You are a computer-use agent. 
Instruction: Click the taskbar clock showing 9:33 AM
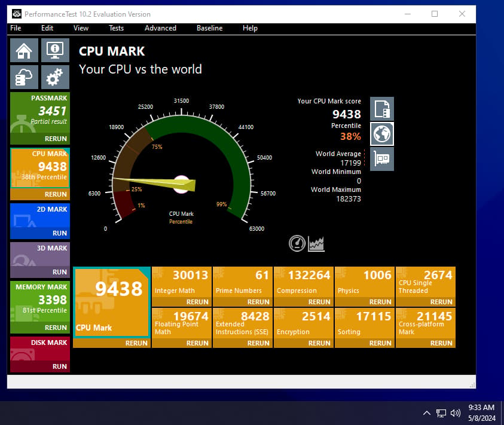click(x=481, y=413)
